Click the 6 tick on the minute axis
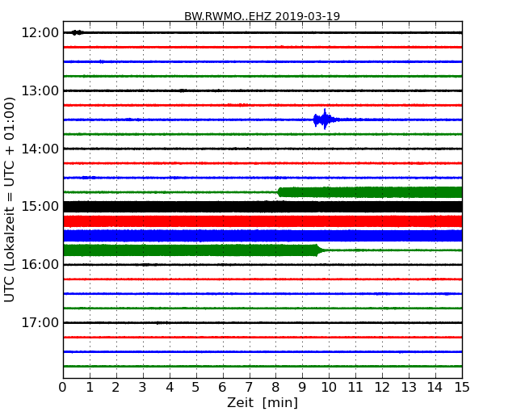The height and width of the screenshot is (420, 525). (x=223, y=388)
